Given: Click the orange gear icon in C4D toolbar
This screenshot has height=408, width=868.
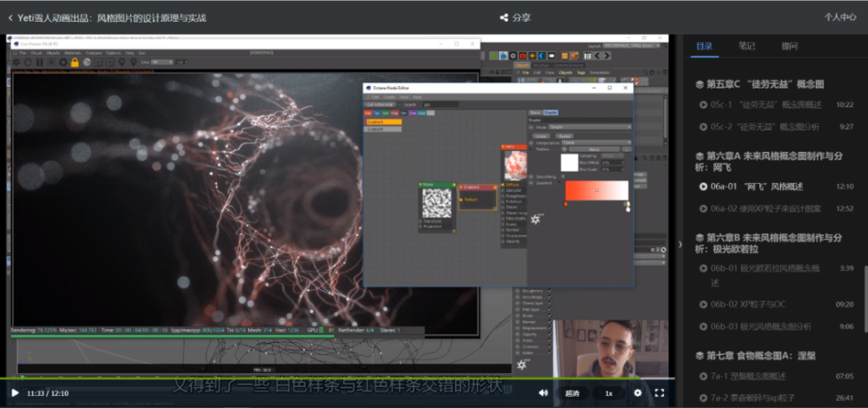Looking at the screenshot, I should coord(565,56).
